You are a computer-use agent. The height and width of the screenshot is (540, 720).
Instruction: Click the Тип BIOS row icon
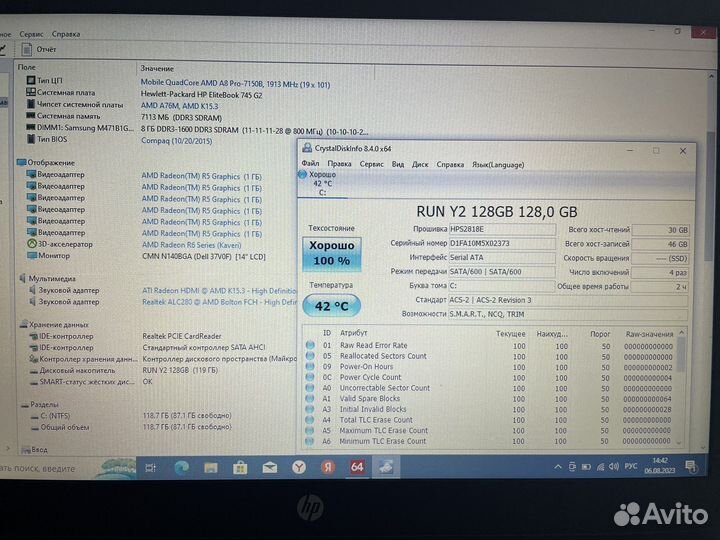pos(31,139)
